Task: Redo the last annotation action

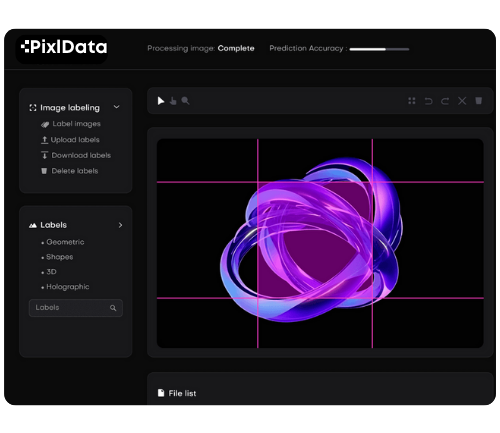Action: coord(445,101)
